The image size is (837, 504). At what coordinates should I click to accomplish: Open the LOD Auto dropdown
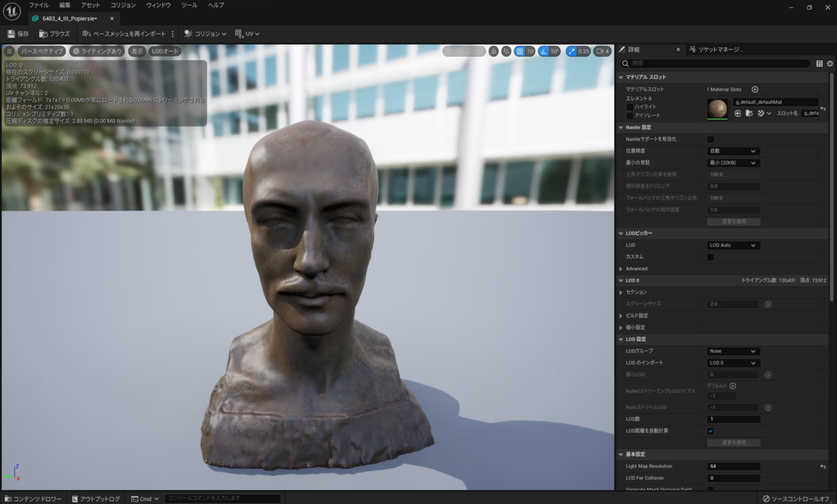coord(734,245)
